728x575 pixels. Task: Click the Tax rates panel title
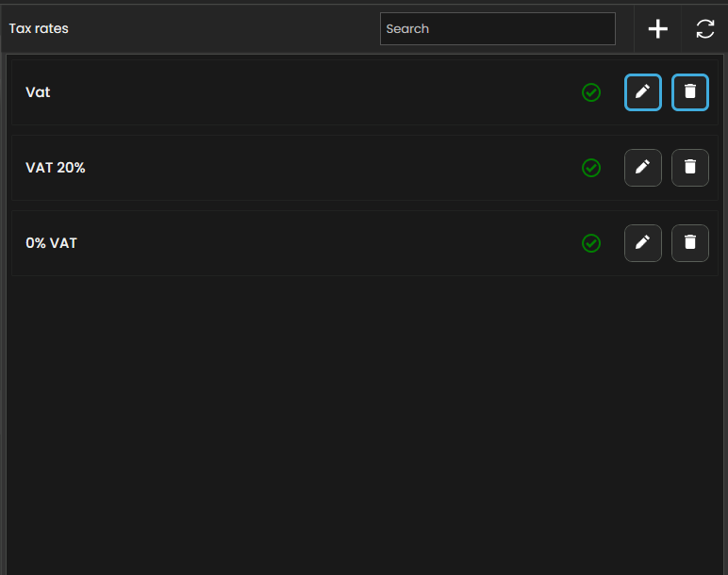(x=39, y=29)
